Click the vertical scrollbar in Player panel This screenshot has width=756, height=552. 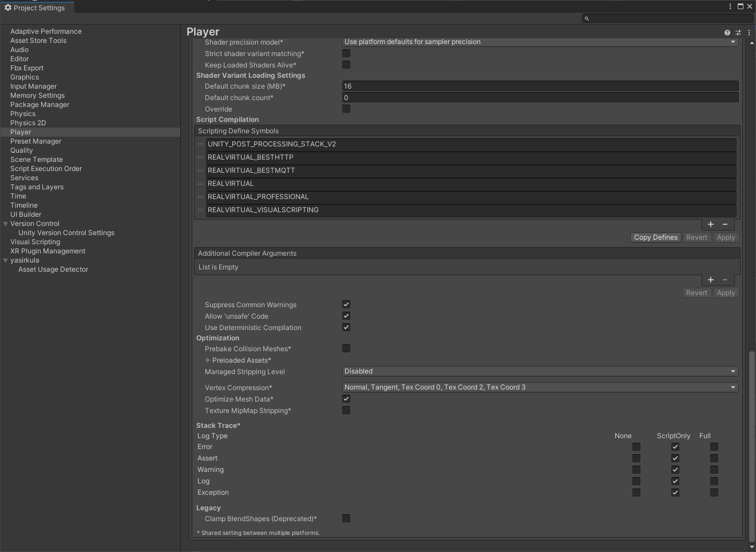[751, 446]
